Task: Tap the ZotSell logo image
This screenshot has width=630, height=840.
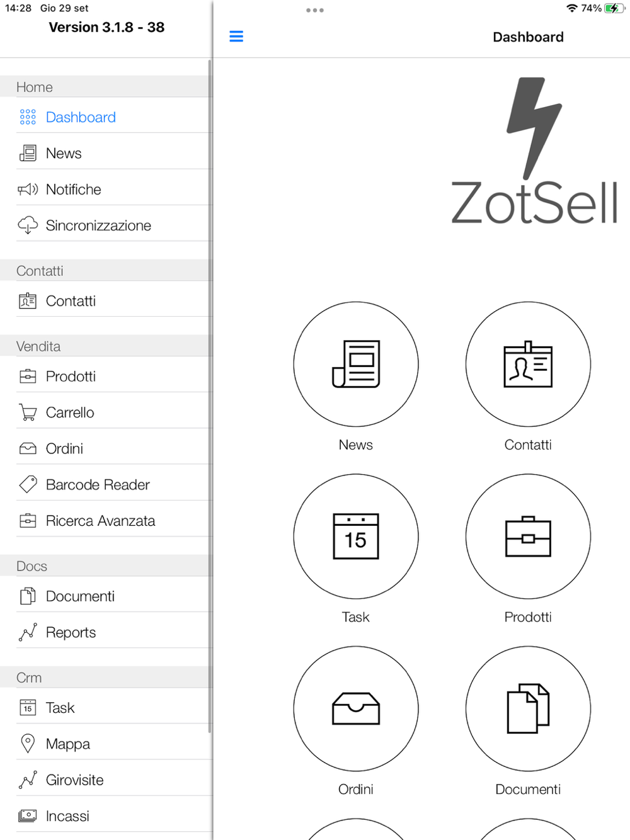Action: pyautogui.click(x=534, y=151)
